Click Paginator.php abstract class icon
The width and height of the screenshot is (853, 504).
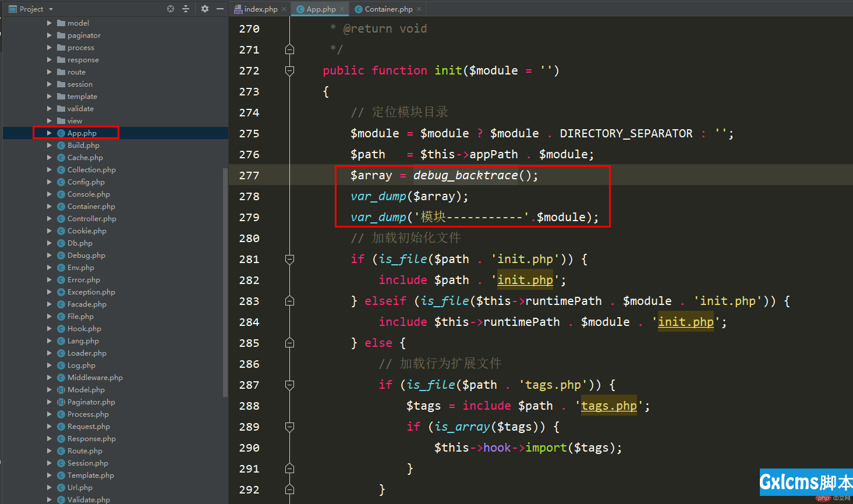coord(61,402)
